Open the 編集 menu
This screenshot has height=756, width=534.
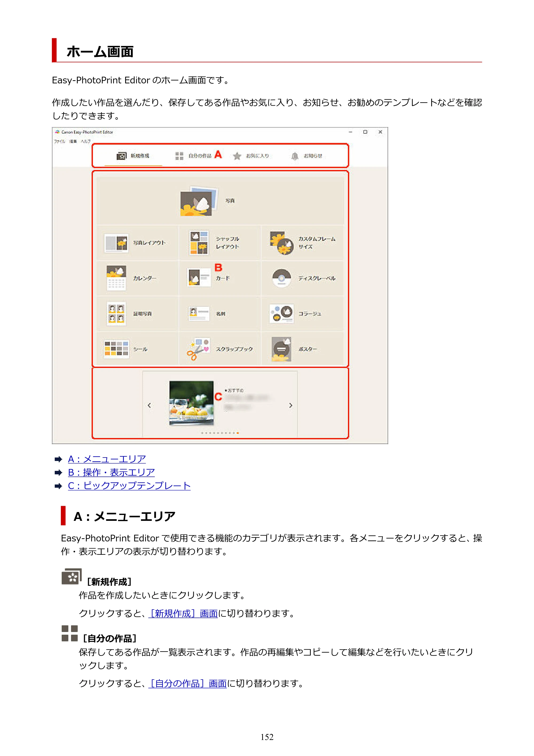pyautogui.click(x=73, y=141)
